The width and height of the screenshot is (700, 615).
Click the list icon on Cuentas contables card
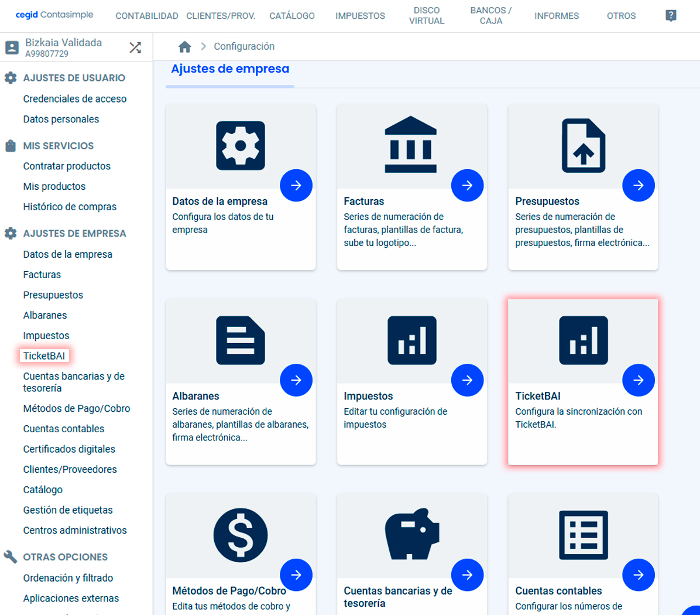pyautogui.click(x=584, y=535)
